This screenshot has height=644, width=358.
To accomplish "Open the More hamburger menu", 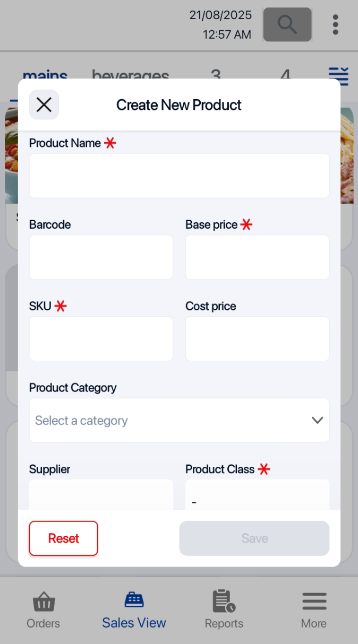I will pos(314,602).
